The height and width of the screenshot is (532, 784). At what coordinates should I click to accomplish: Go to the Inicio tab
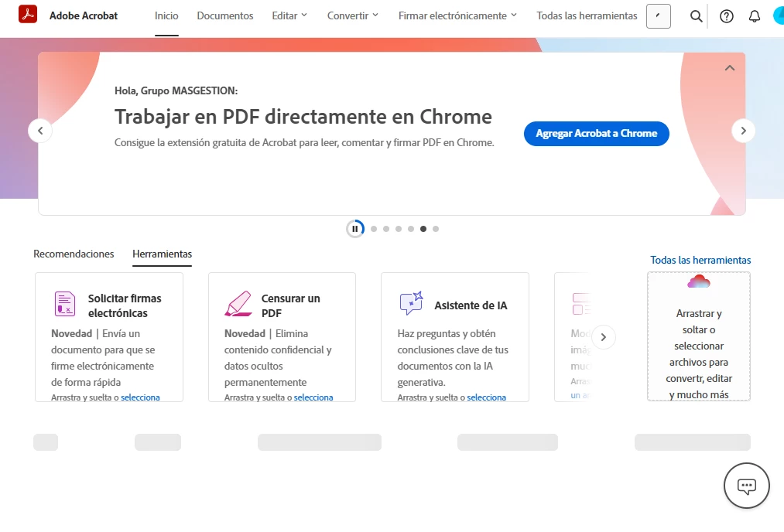pos(166,16)
